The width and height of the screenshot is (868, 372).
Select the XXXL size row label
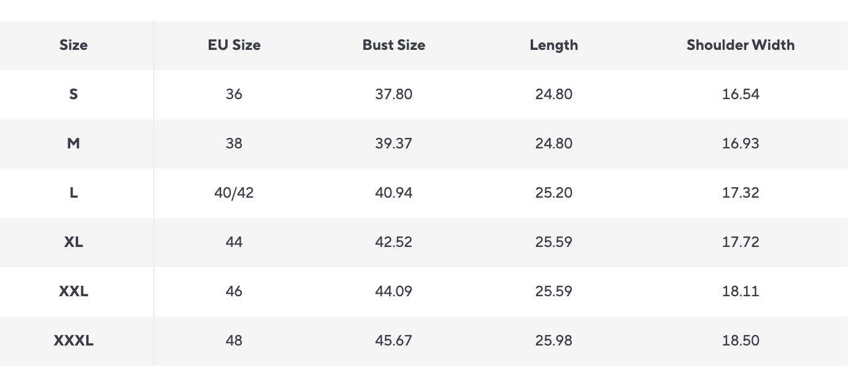73,341
